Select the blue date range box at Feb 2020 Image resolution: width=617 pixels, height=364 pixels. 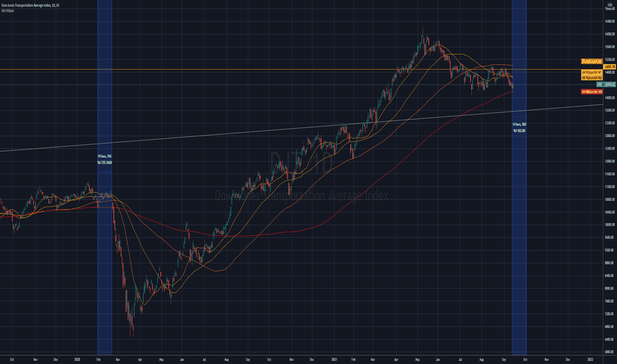105,177
